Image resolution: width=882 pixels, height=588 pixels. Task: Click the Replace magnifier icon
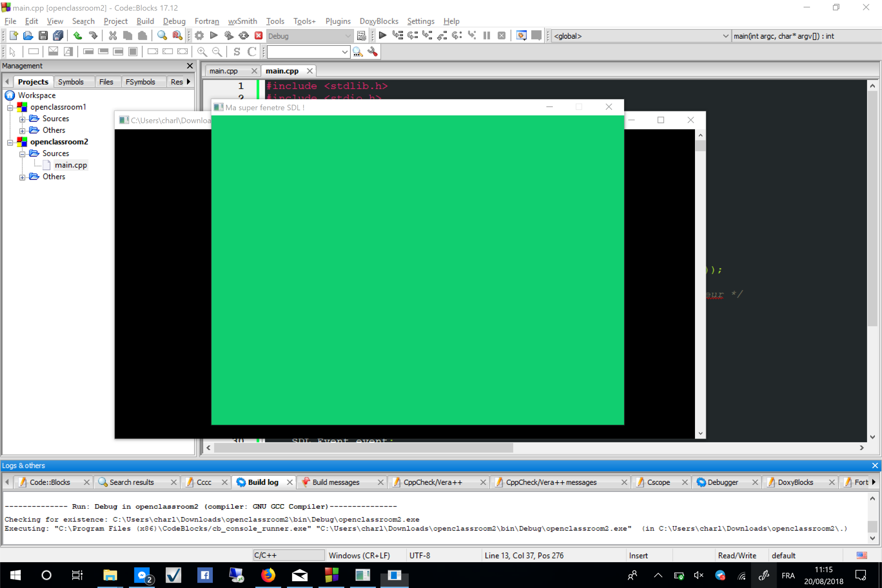click(x=177, y=35)
